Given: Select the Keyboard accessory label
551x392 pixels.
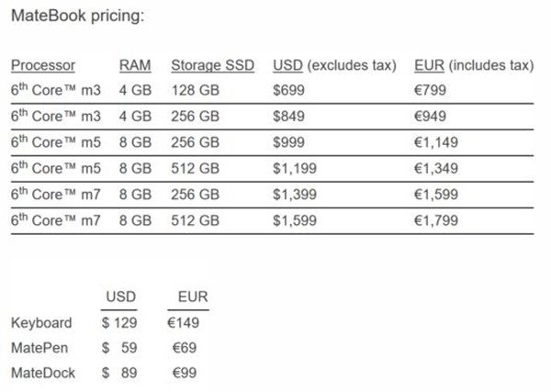Looking at the screenshot, I should click(x=40, y=323).
